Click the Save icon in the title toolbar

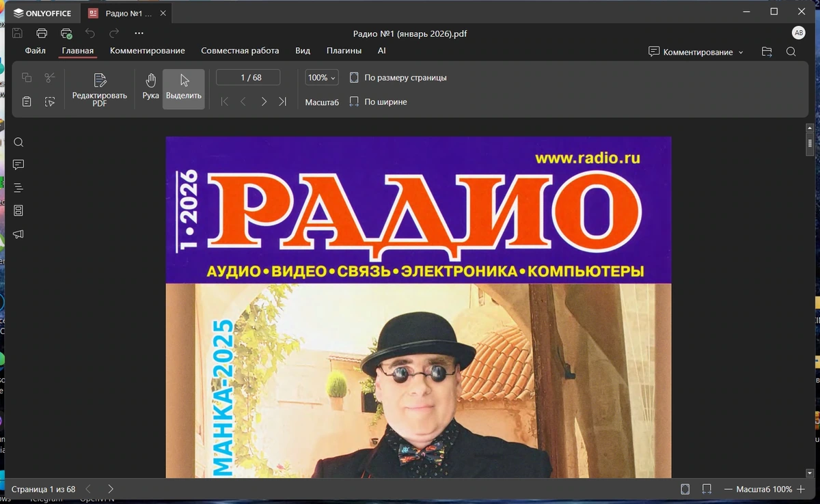coord(18,33)
